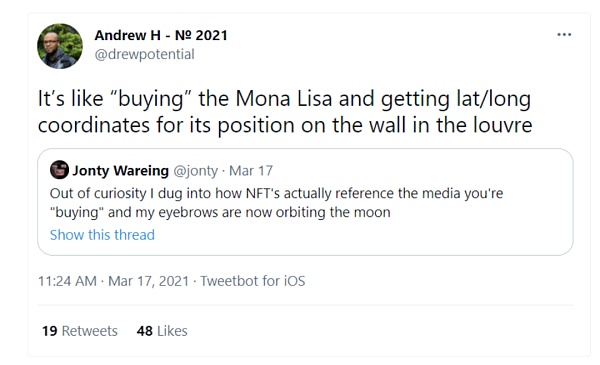This screenshot has width=600, height=365.
Task: Click Andrew H's profile avatar photo
Action: pos(60,46)
